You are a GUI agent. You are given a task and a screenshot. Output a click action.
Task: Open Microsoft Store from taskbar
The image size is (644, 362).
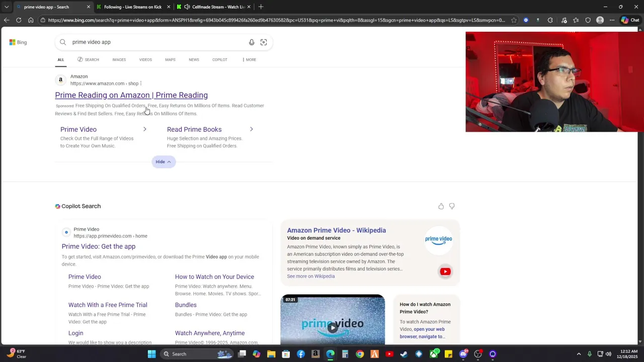286,354
